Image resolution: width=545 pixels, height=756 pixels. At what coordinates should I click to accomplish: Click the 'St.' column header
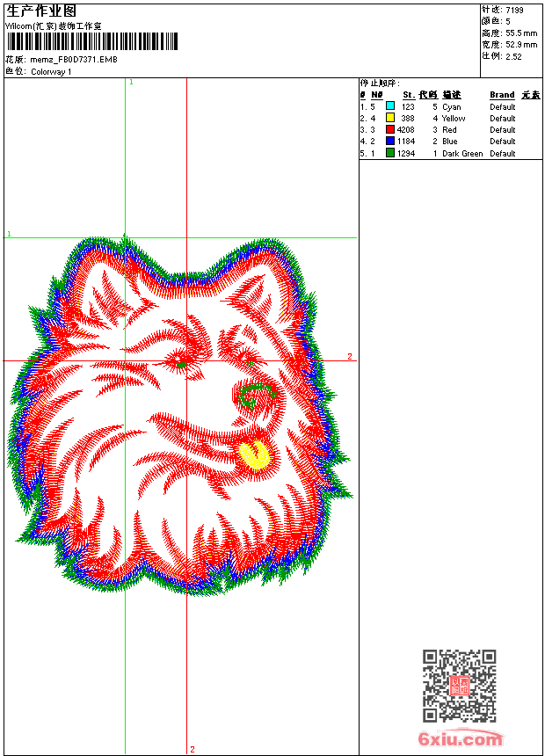(409, 95)
